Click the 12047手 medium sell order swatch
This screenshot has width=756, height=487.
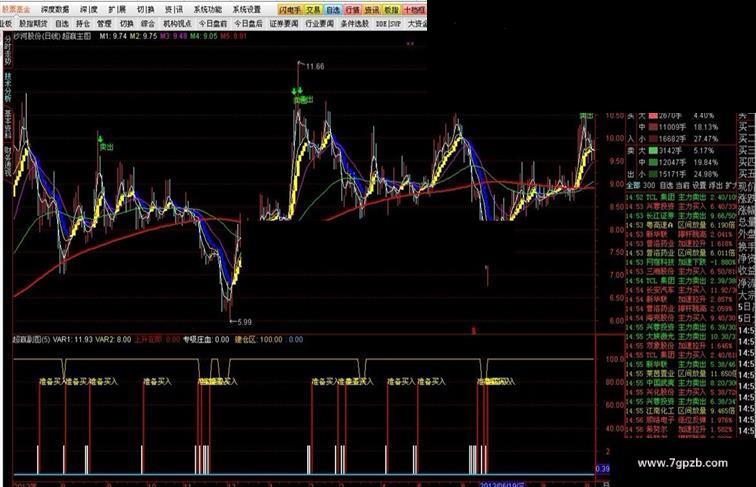(x=653, y=162)
